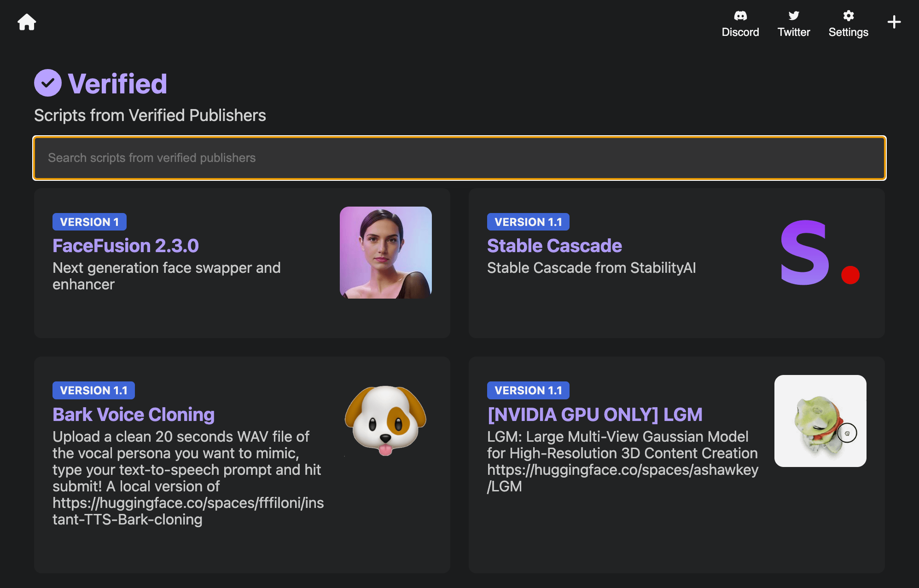Viewport: 919px width, 588px height.
Task: Click Stable Cascade's VERSION 1.1 badge
Action: pyautogui.click(x=528, y=222)
